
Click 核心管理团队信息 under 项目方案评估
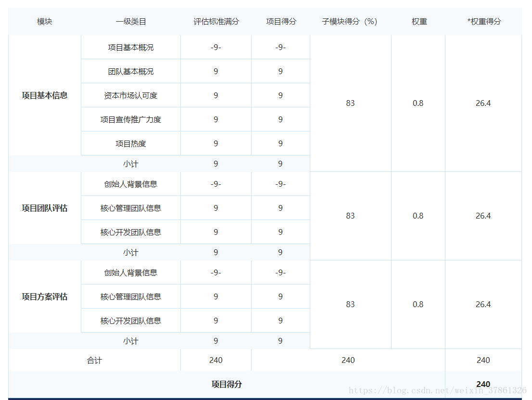(131, 297)
